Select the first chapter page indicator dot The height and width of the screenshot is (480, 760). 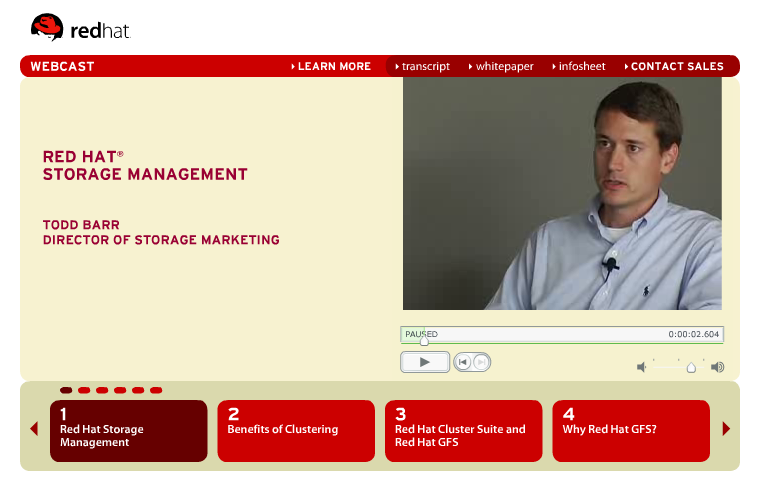click(x=66, y=390)
